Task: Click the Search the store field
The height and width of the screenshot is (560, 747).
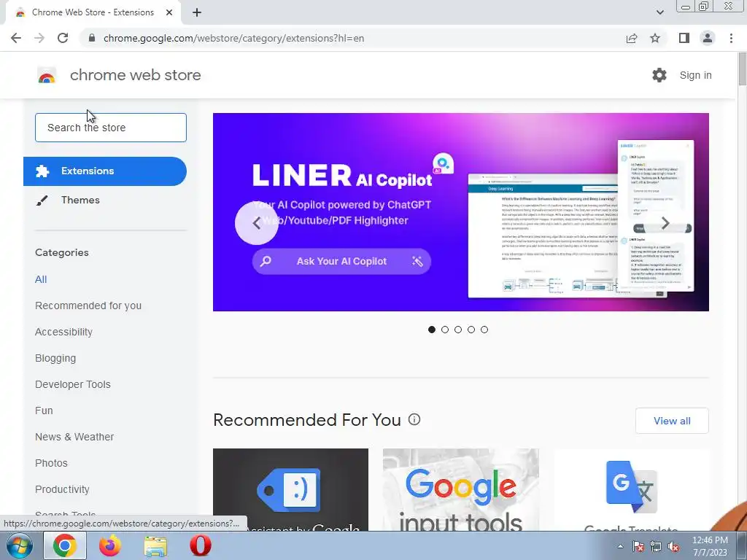Action: tap(111, 128)
